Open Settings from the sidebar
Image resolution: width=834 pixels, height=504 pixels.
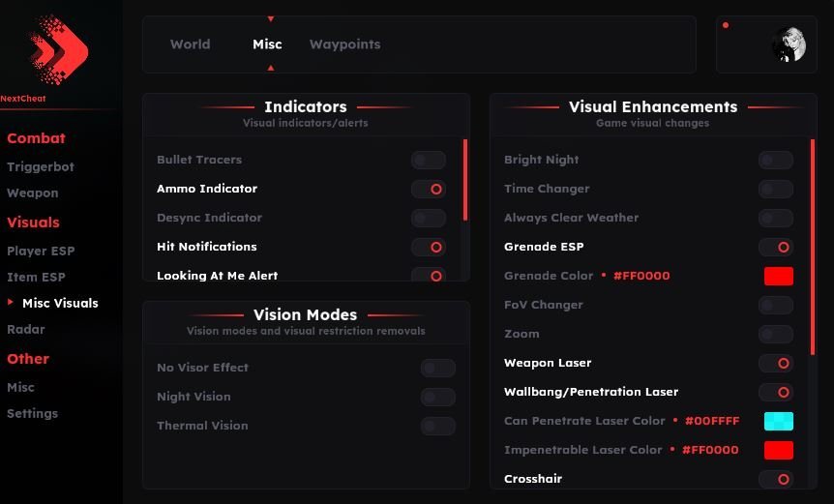coord(32,413)
